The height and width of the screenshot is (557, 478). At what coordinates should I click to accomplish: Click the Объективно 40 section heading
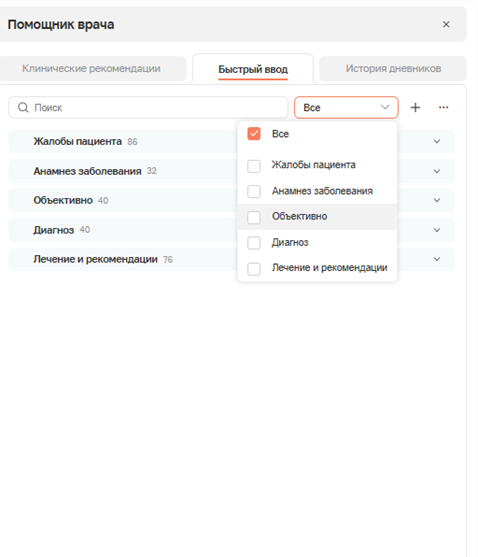pyautogui.click(x=71, y=200)
